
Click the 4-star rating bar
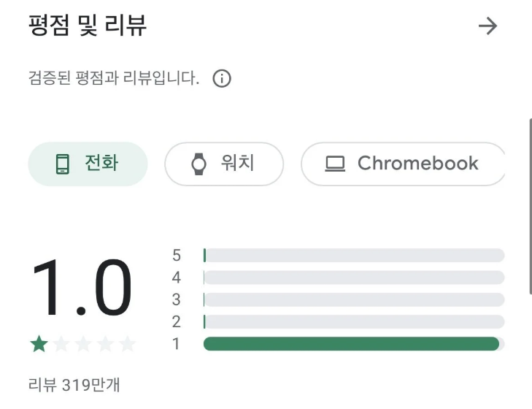[x=354, y=278]
